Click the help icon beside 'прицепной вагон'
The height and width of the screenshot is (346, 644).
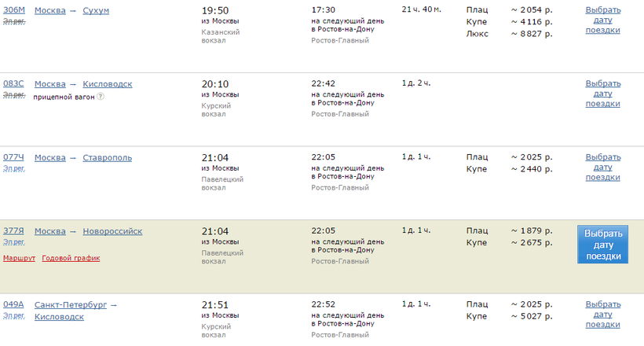(100, 97)
